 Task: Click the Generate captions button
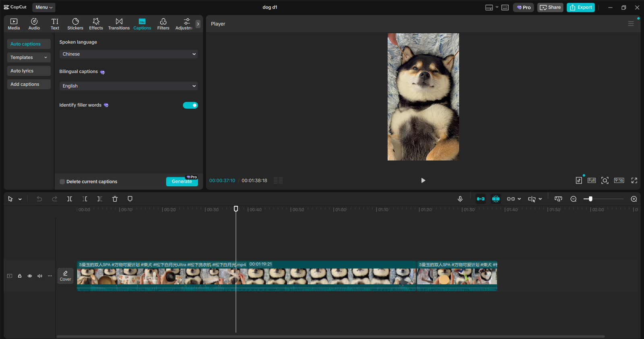coord(182,182)
